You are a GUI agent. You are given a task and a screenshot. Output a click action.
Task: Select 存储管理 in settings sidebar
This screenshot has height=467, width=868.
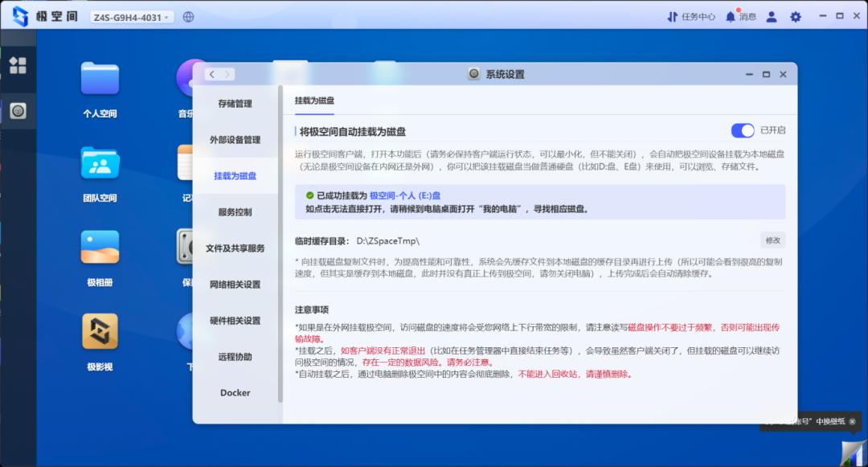tap(235, 104)
